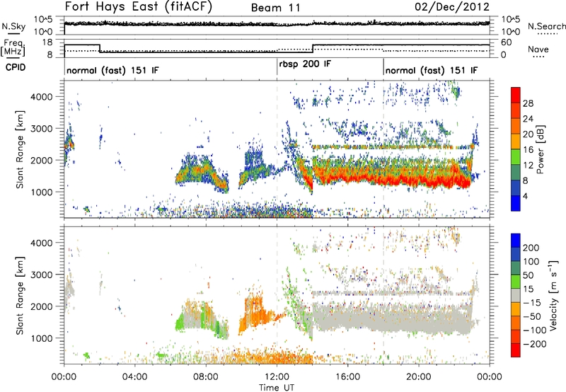Screen dimensions: 566x392
Task: Select the 'Time UT' axis title
Action: tap(277, 388)
